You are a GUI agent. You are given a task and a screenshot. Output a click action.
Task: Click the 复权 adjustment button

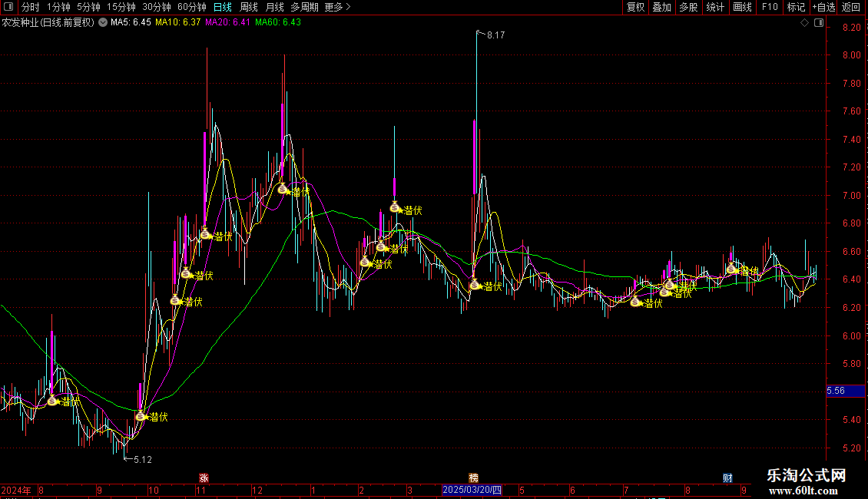pos(635,7)
